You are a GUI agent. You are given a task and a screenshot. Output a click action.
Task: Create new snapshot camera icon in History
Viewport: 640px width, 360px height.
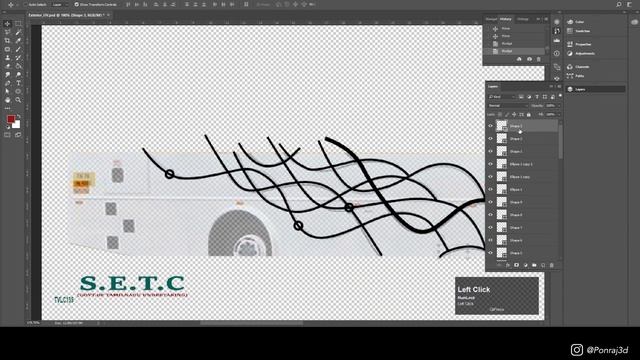[529, 60]
